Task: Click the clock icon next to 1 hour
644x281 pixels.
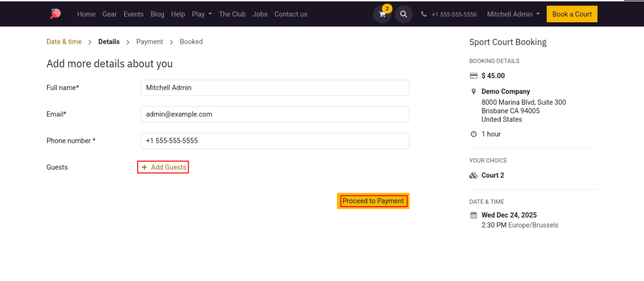Action: tap(474, 134)
